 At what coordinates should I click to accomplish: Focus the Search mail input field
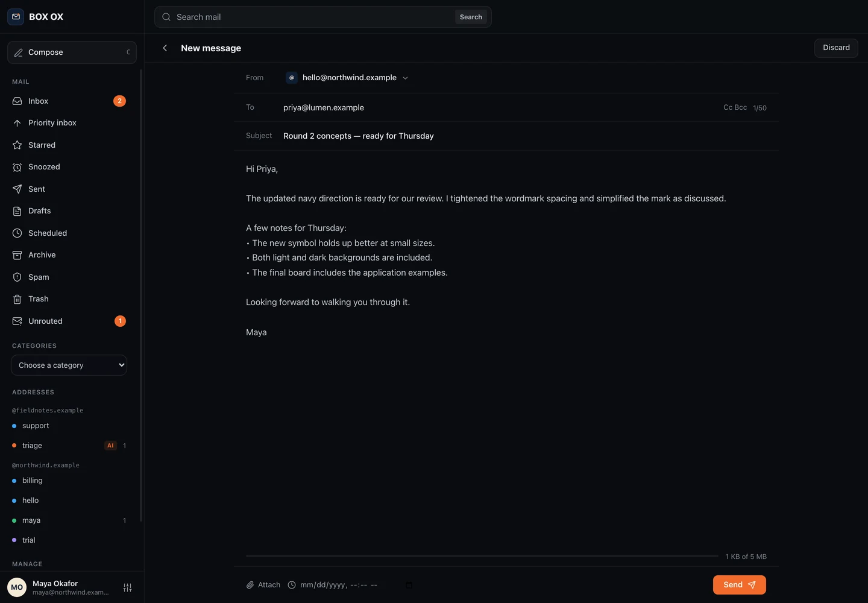click(x=313, y=17)
